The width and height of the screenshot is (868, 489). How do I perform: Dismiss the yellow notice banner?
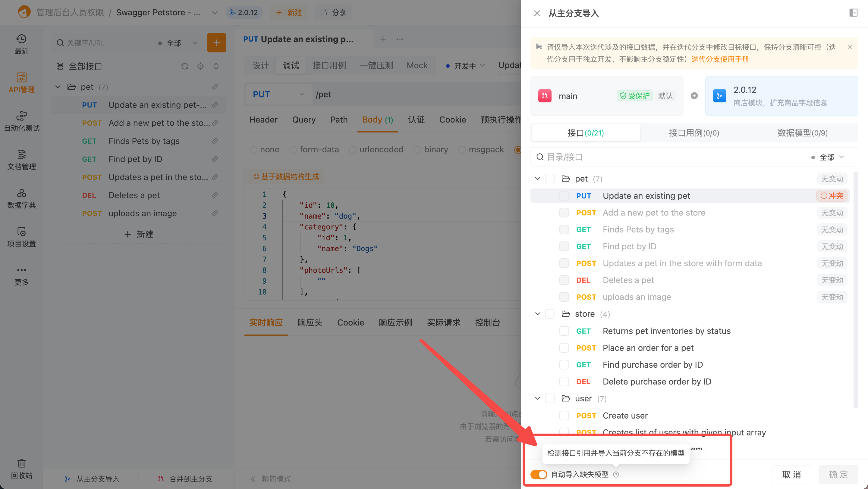pyautogui.click(x=850, y=47)
